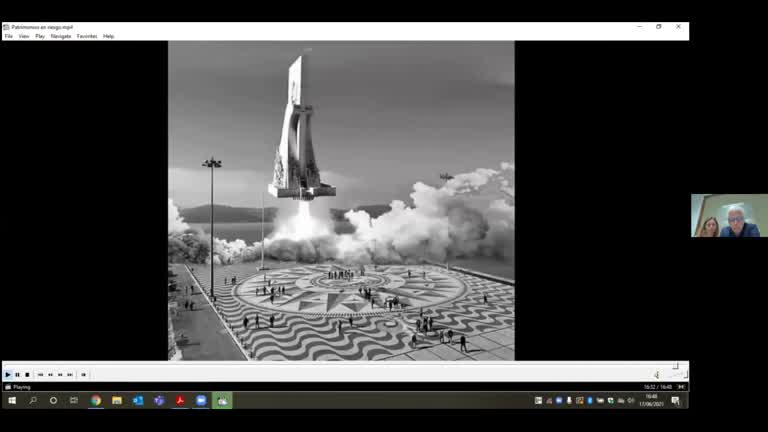Minimize the media player window
Screen dimensions: 768x432
tap(640, 27)
